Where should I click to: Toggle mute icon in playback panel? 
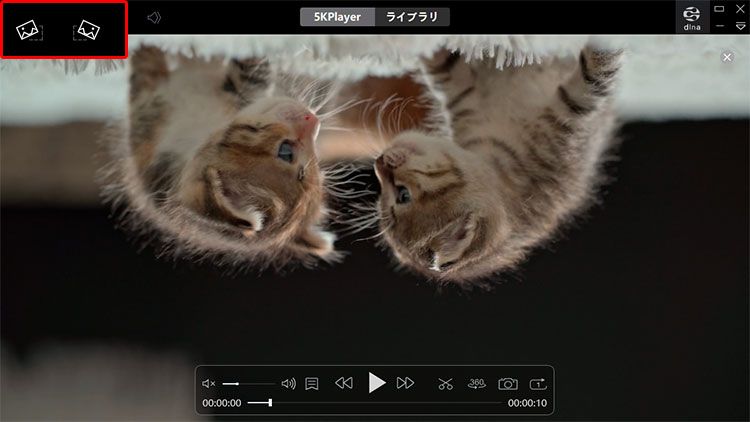coord(209,383)
